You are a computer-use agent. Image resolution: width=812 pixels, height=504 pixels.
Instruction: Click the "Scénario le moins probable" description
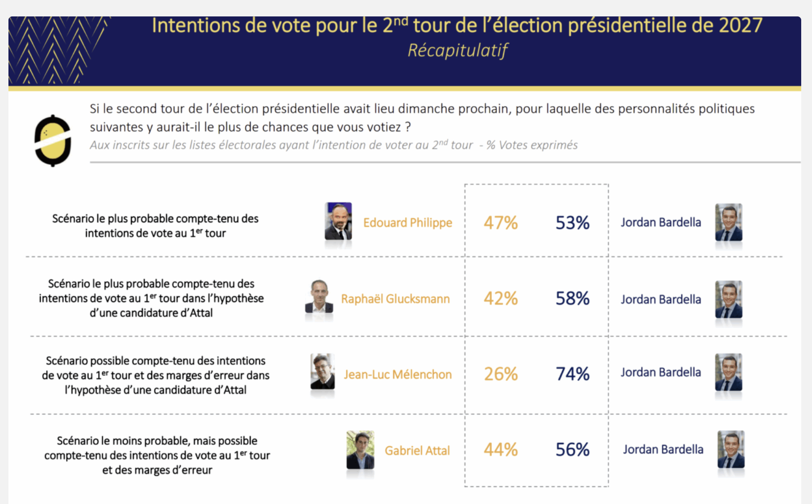pos(157,455)
